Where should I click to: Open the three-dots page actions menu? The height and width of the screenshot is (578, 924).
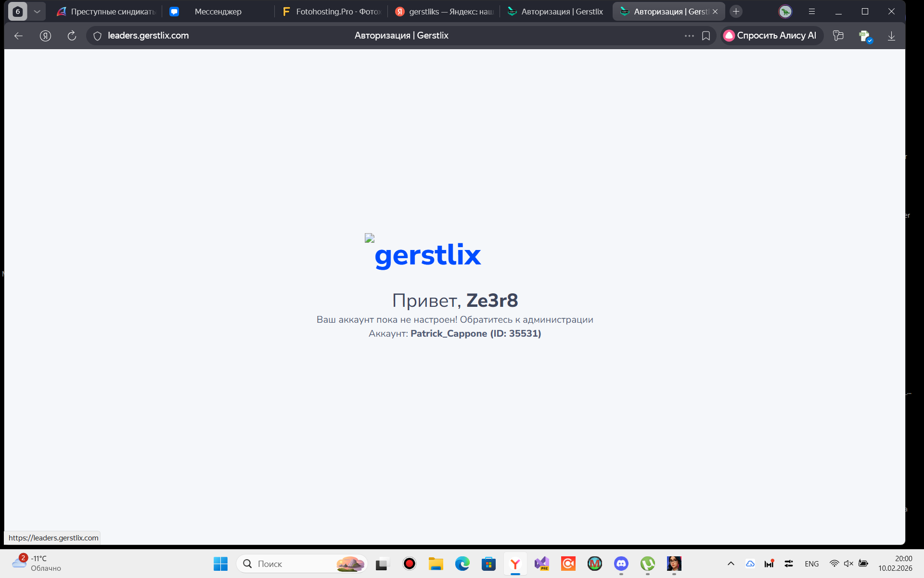689,36
